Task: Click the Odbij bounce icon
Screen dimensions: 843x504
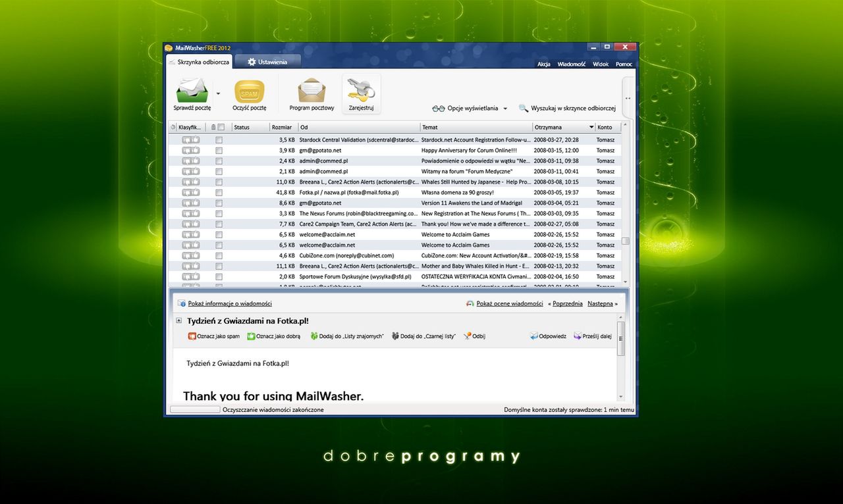Action: (x=468, y=336)
